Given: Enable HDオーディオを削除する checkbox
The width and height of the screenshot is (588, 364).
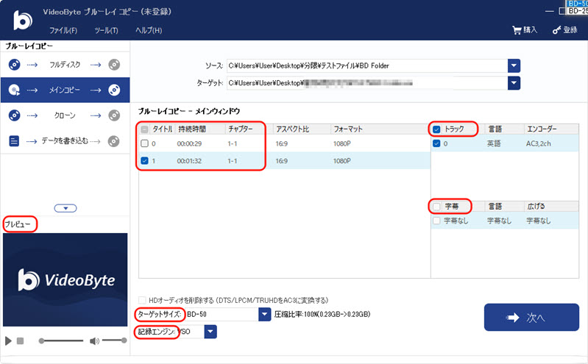Looking at the screenshot, I should [x=142, y=300].
